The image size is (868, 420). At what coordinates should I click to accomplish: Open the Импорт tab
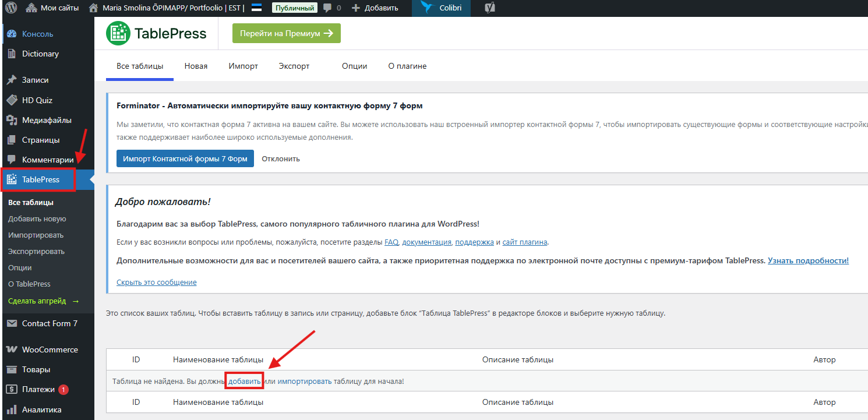pos(244,66)
